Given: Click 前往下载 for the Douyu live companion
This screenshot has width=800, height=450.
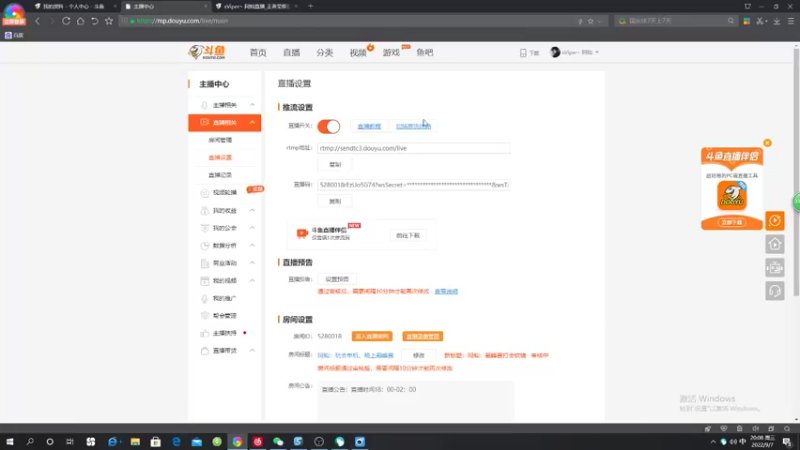Looking at the screenshot, I should click(x=408, y=235).
